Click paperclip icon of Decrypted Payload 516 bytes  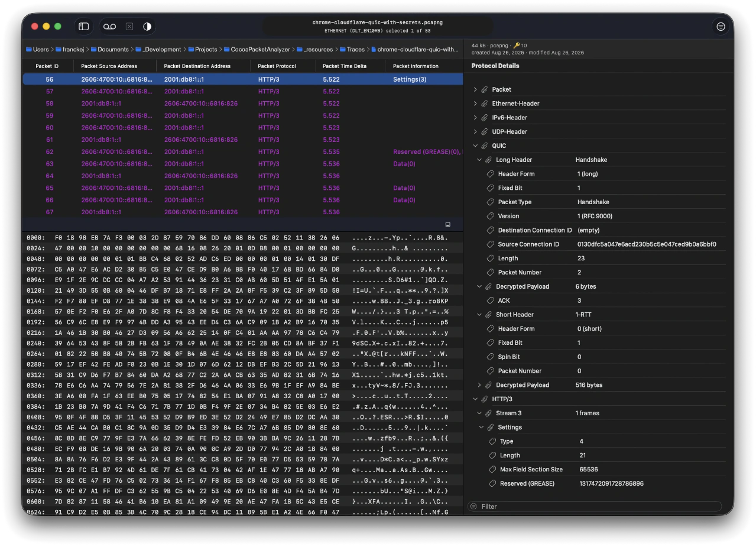click(x=489, y=385)
